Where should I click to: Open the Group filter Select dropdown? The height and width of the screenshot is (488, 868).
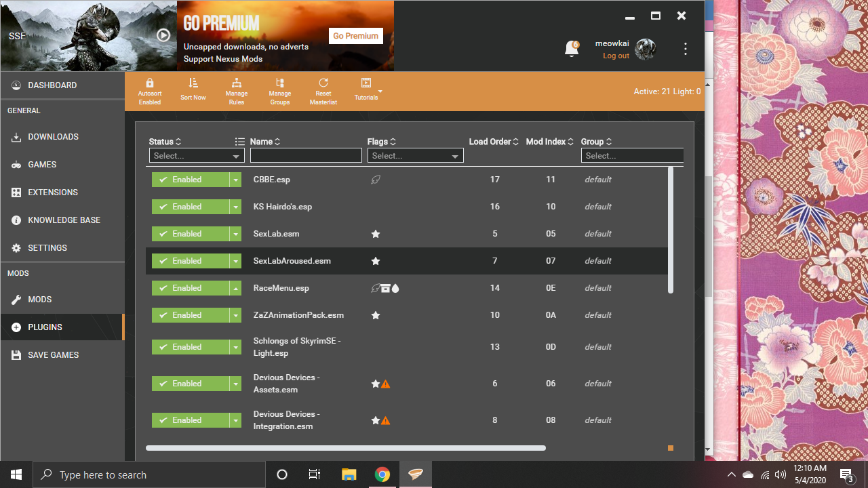point(632,156)
